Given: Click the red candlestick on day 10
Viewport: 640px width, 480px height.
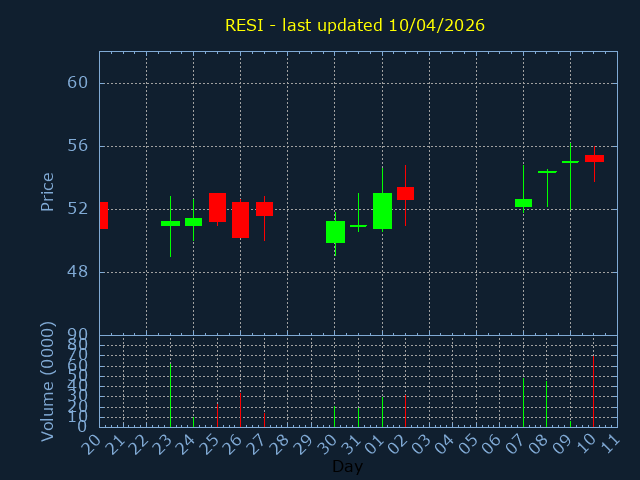Looking at the screenshot, I should 594,158.
